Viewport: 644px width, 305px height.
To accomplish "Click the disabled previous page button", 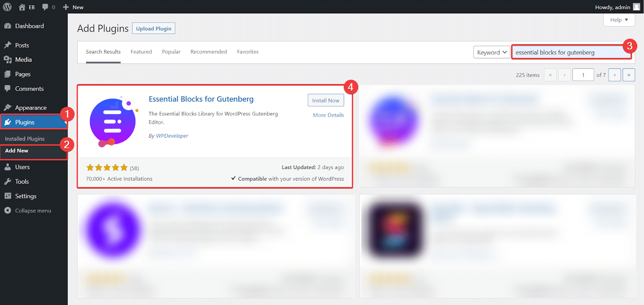I will click(x=564, y=75).
